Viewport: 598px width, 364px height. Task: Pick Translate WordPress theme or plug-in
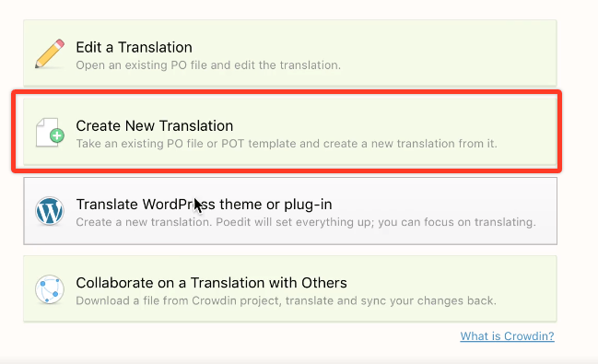(290, 211)
